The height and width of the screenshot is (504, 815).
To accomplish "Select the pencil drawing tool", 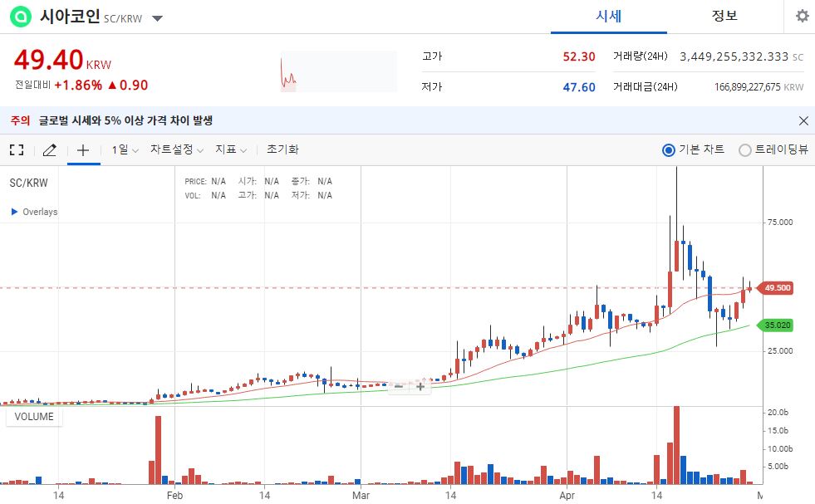I will [x=49, y=150].
